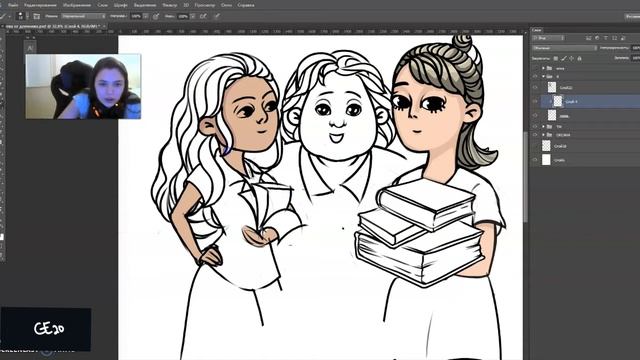Image resolution: width=640 pixels, height=360 pixels.
Task: Select thumbnail of layer below selected layer
Action: (552, 116)
